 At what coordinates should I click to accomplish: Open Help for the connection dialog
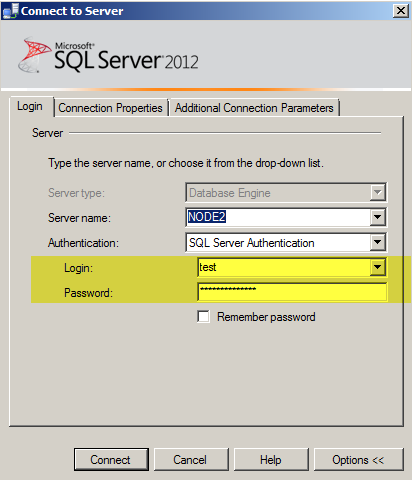(271, 460)
